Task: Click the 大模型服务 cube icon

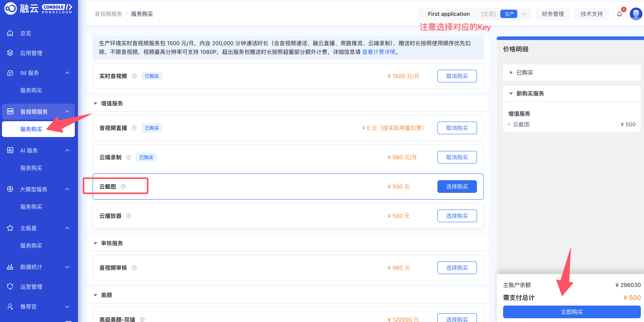Action: pos(10,189)
